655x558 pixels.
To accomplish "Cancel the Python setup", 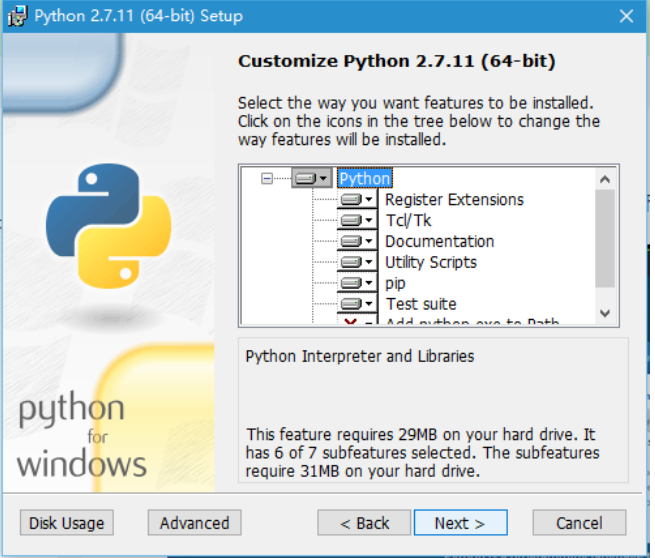I will coord(579,522).
